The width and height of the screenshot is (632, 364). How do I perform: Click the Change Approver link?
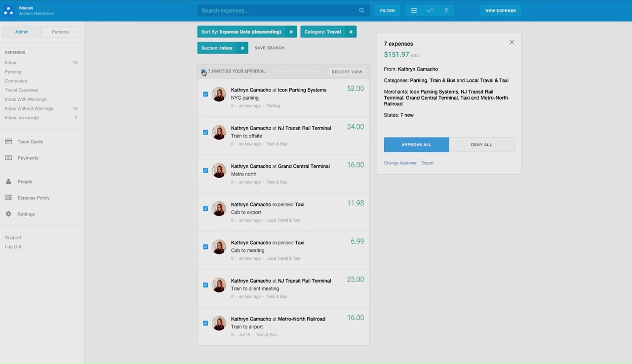[400, 163]
